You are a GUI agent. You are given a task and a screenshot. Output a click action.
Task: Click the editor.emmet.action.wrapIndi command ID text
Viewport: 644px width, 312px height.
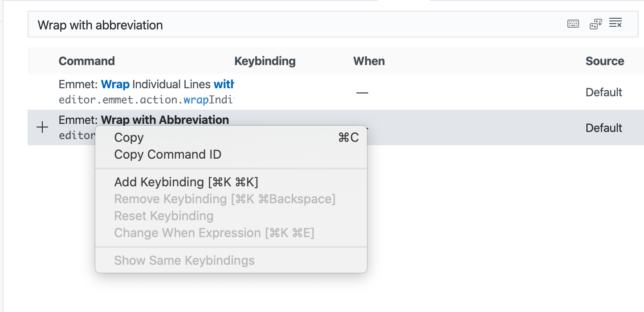146,100
